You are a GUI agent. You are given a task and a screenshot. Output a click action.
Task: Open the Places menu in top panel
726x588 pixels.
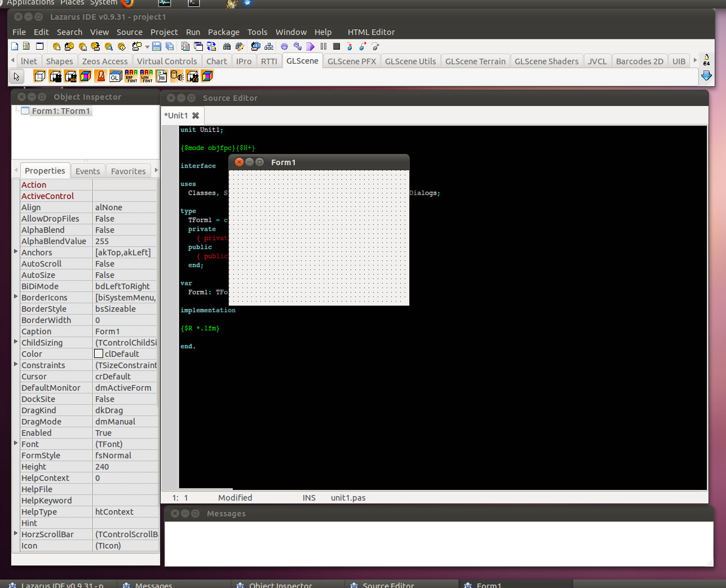72,3
